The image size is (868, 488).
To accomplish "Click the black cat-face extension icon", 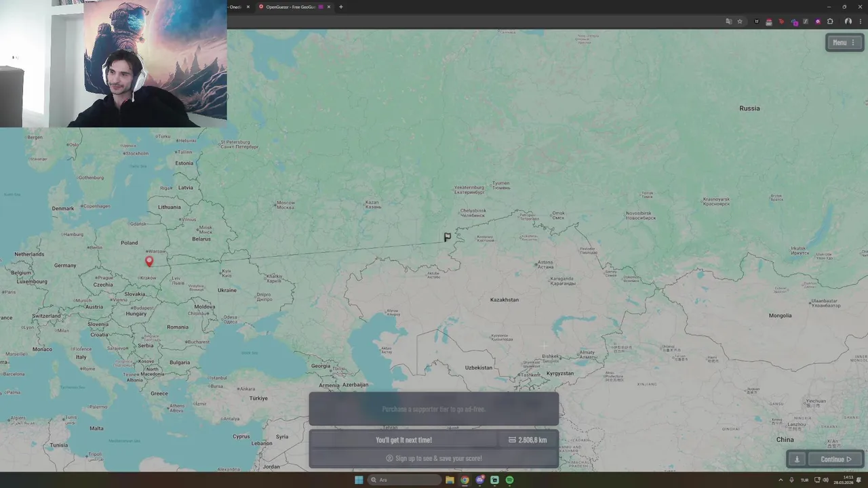I will point(757,22).
